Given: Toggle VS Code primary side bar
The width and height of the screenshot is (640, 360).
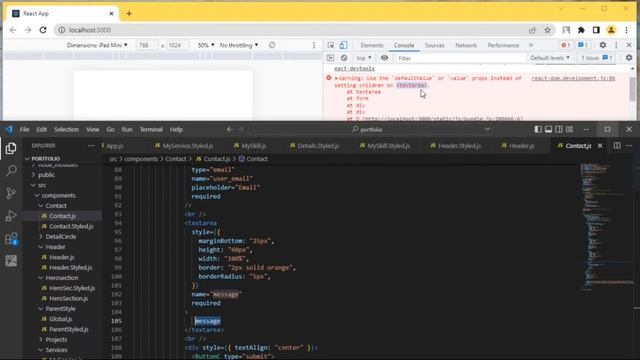Looking at the screenshot, I should coord(538,129).
